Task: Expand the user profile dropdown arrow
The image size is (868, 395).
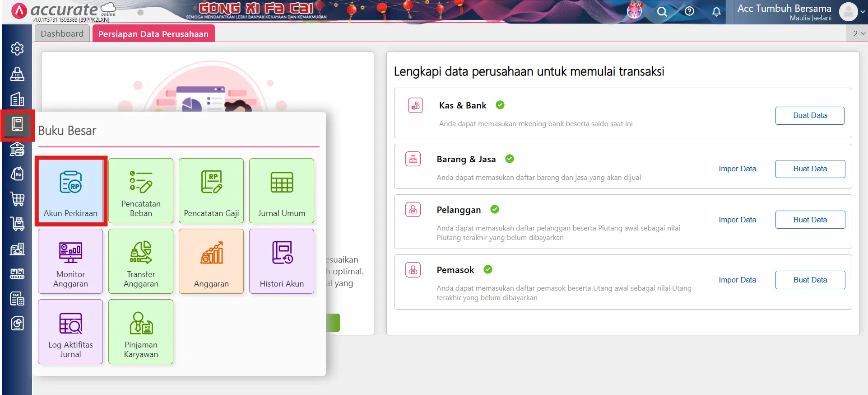Action: (x=863, y=12)
